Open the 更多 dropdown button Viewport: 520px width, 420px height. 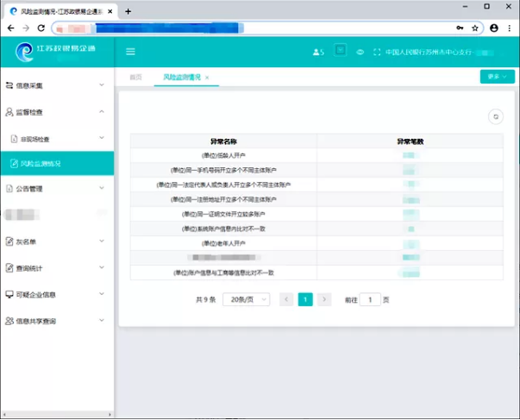pos(497,77)
